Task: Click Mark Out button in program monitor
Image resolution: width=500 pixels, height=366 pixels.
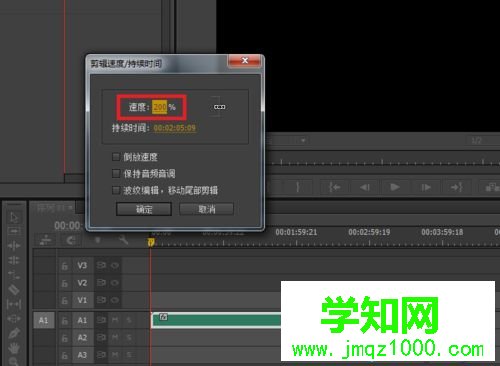Action: pyautogui.click(x=298, y=187)
